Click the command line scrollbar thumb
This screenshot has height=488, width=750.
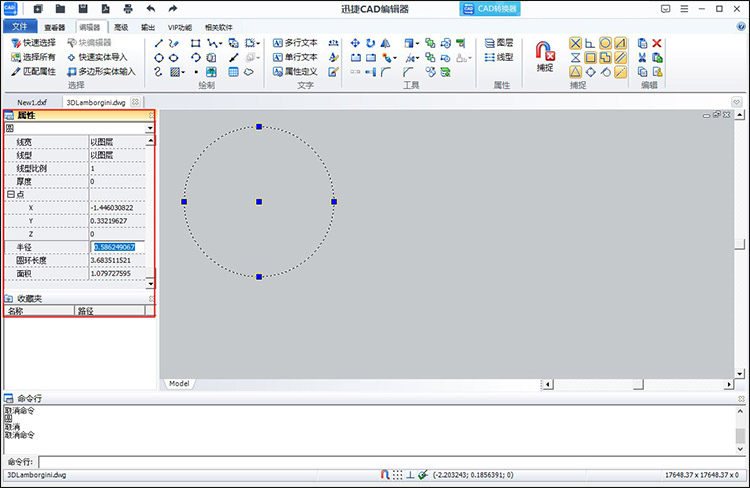click(740, 436)
